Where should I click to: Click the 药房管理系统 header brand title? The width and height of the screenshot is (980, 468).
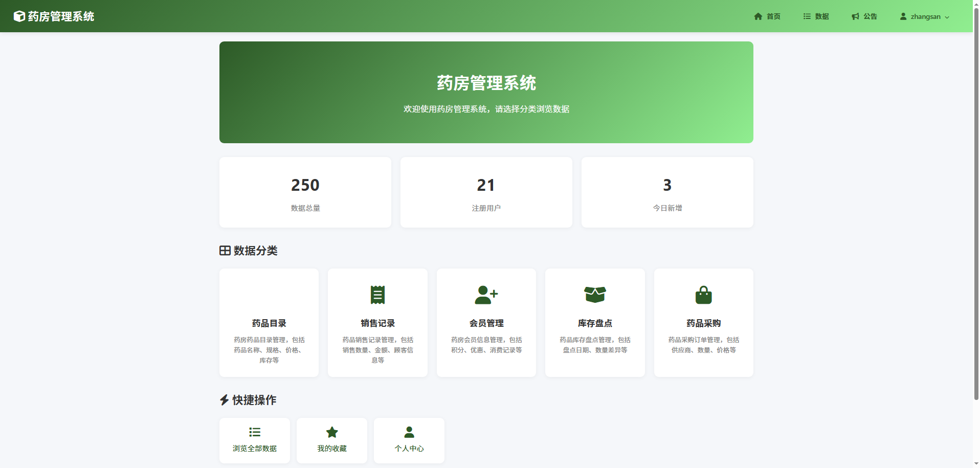[61, 16]
